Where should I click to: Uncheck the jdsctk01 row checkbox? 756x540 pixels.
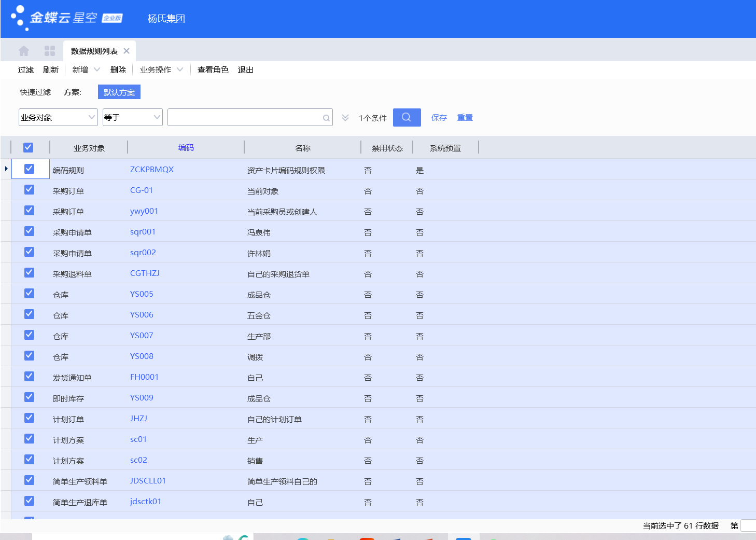coord(30,501)
